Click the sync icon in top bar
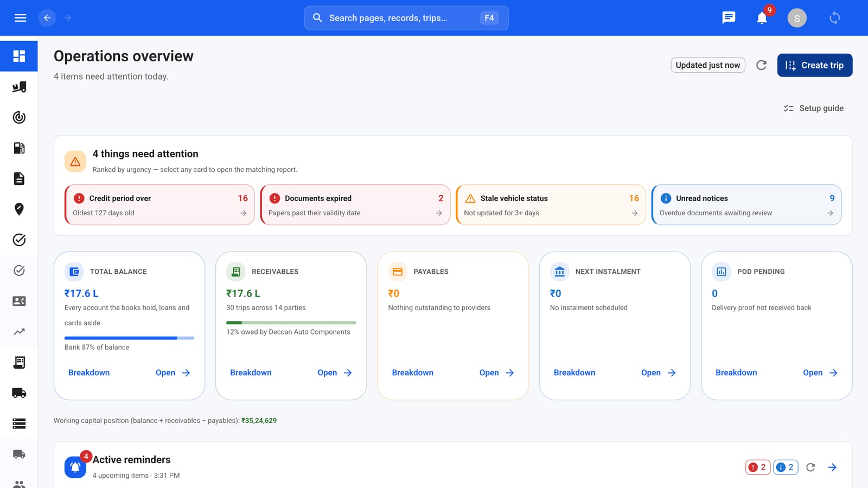This screenshot has height=488, width=868. pyautogui.click(x=835, y=18)
